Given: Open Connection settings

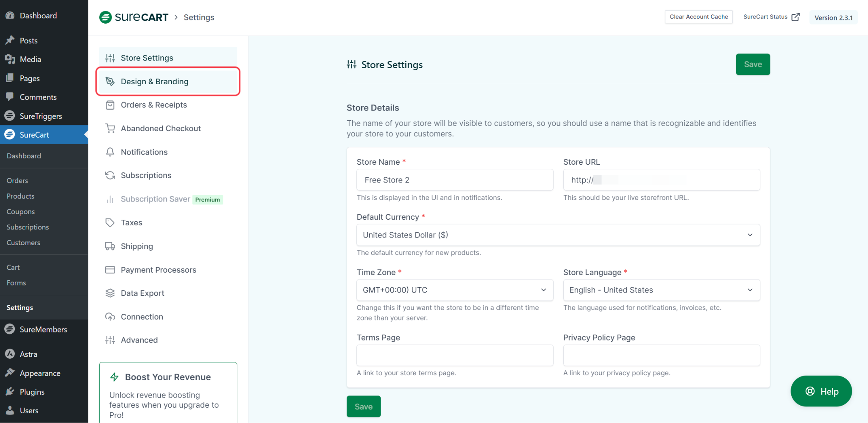Looking at the screenshot, I should [x=168, y=317].
